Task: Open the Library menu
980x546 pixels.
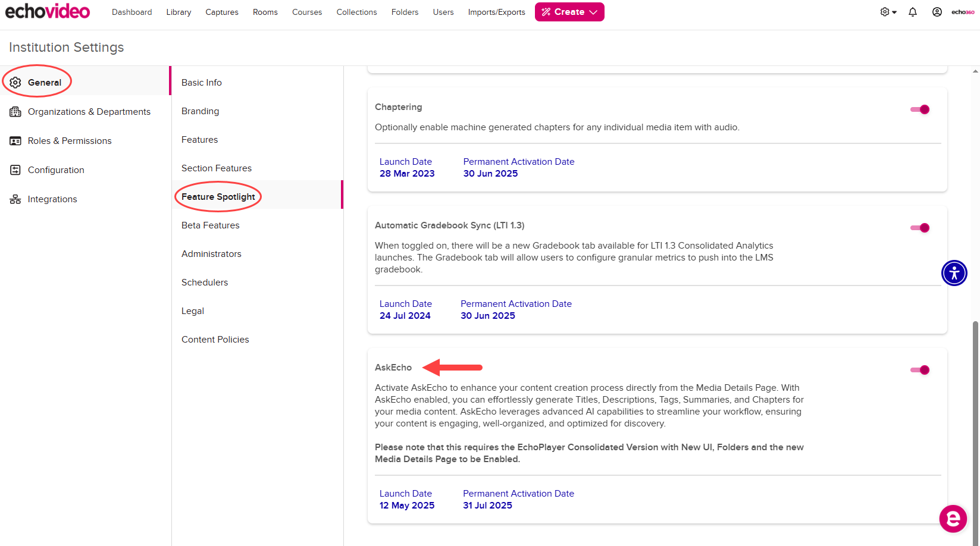Action: pos(179,12)
